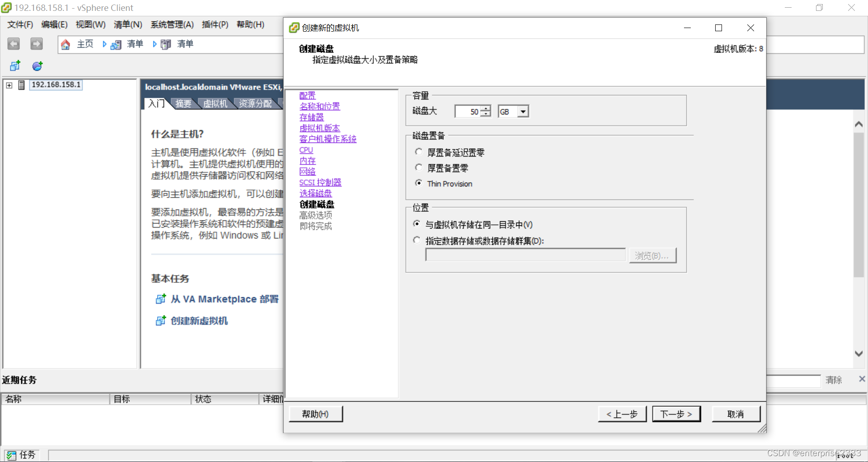Image resolution: width=868 pixels, height=462 pixels.
Task: Select 厚置备延迟置零 provisioning option
Action: coord(419,152)
